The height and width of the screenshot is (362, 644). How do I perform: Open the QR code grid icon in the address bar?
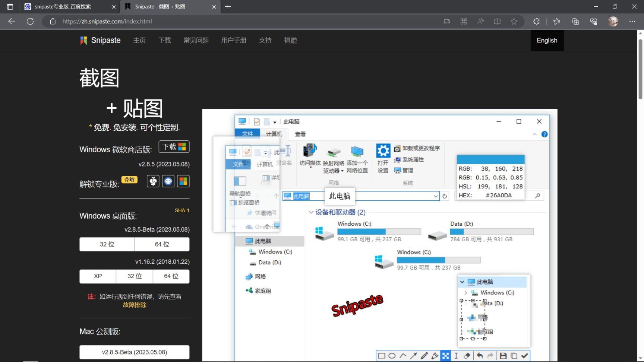464,21
